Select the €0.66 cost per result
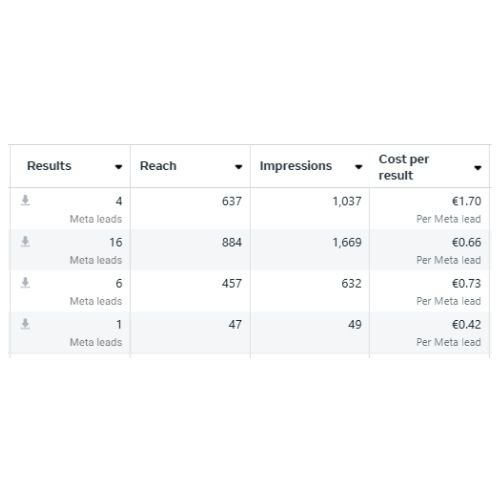The height and width of the screenshot is (500, 500). [x=466, y=242]
